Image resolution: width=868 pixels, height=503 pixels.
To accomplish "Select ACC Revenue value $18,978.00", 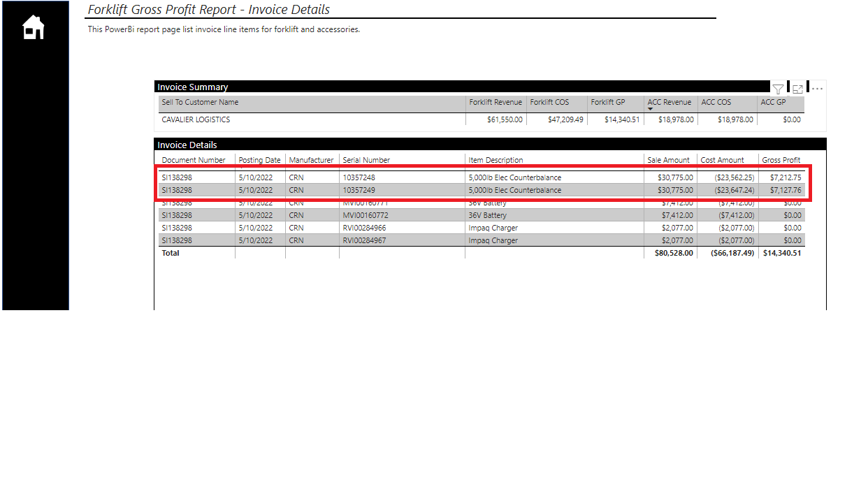I will pos(676,119).
